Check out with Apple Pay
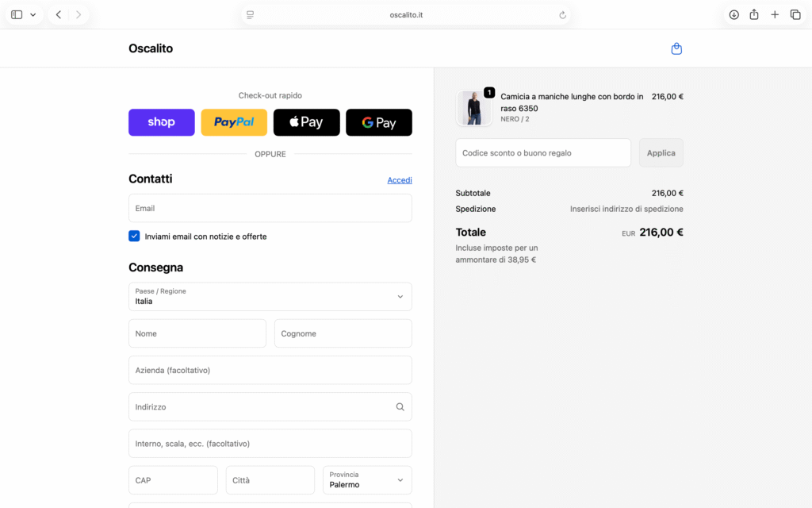This screenshot has height=508, width=812. click(307, 122)
